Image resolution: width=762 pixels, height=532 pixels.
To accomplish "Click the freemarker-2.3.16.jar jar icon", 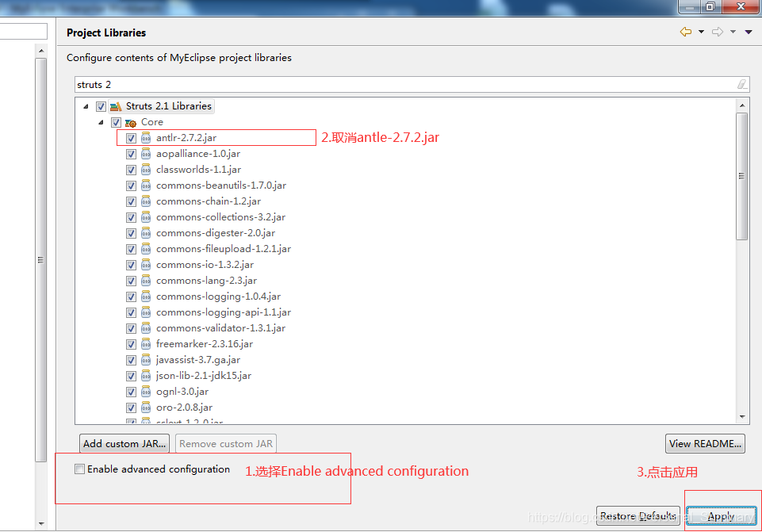I will [146, 344].
